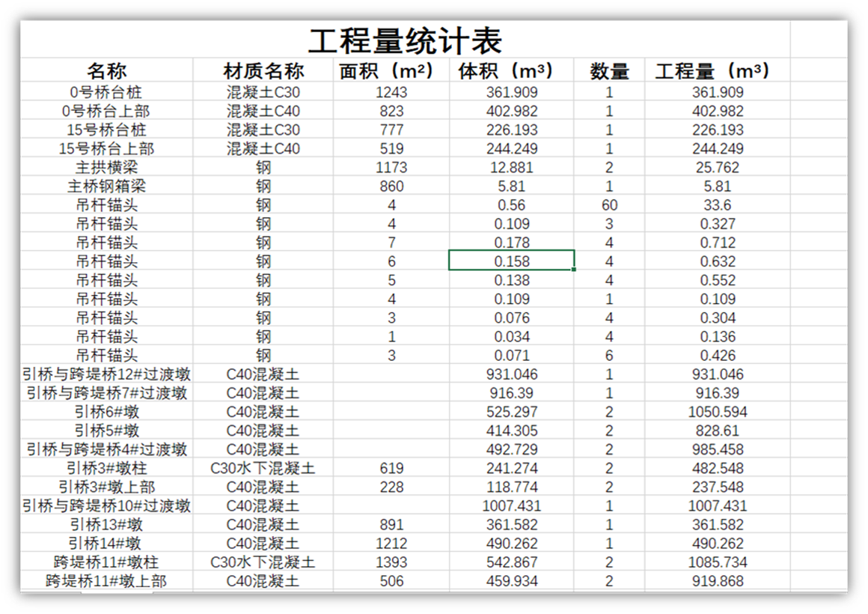The image size is (868, 614).
Task: Click area value 519
Action: point(391,148)
